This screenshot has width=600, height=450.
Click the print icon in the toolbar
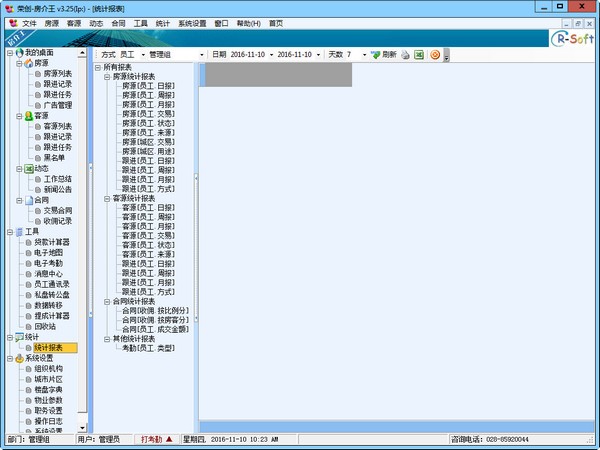tap(406, 54)
